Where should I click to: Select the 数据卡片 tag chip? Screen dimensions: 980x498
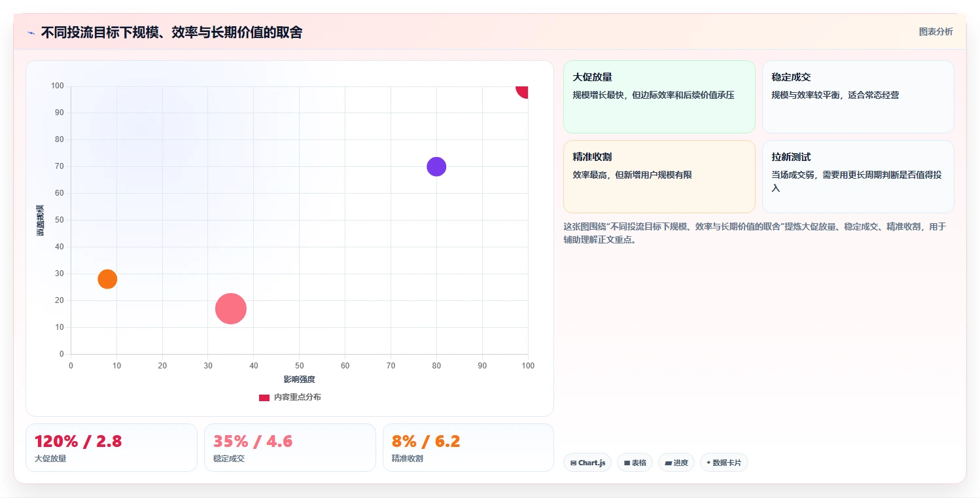(724, 463)
